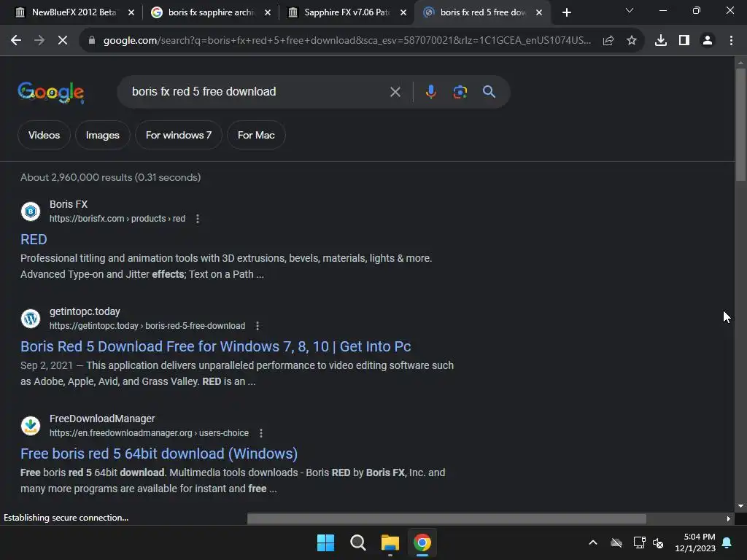Show hidden system tray icons
Image resolution: width=747 pixels, height=560 pixels.
click(593, 542)
